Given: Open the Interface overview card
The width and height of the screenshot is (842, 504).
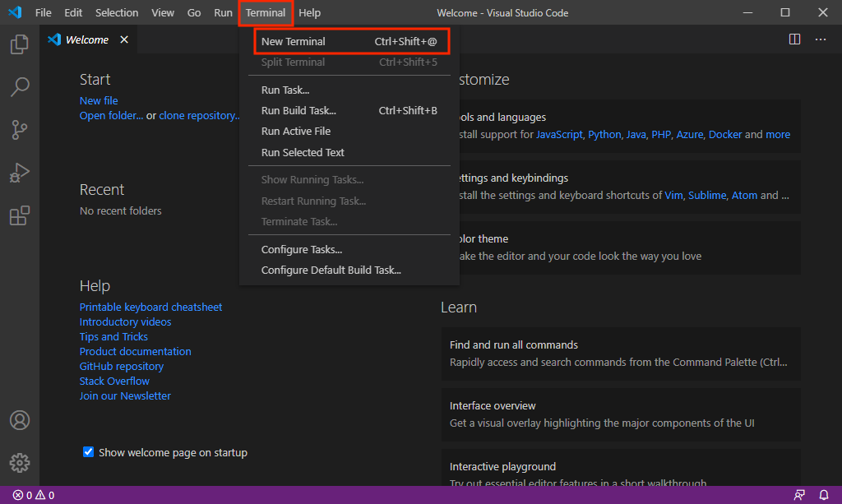Looking at the screenshot, I should [621, 415].
